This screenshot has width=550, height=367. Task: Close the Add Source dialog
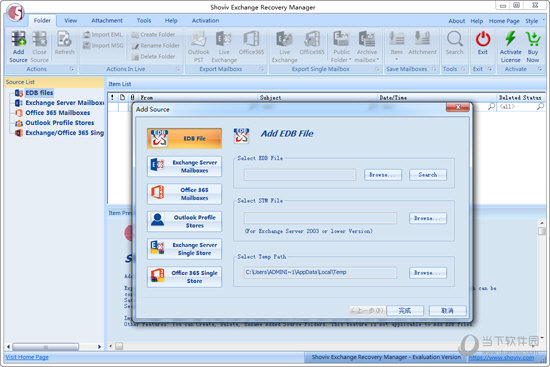coord(458,107)
